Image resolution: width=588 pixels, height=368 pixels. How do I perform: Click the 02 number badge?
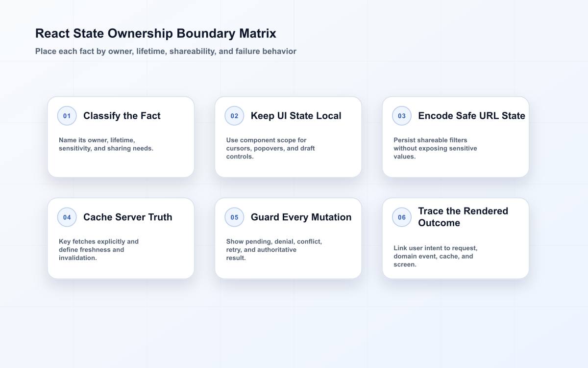click(234, 116)
